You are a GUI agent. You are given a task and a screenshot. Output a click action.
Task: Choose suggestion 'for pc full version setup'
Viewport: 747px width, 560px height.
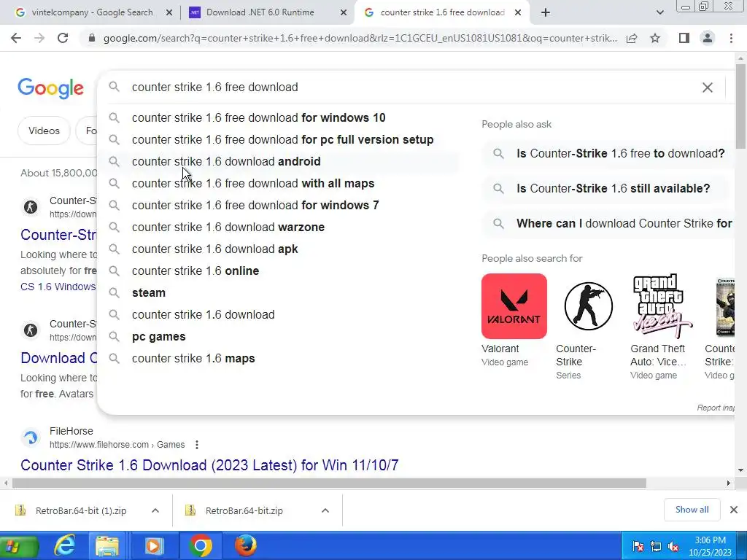coord(279,139)
